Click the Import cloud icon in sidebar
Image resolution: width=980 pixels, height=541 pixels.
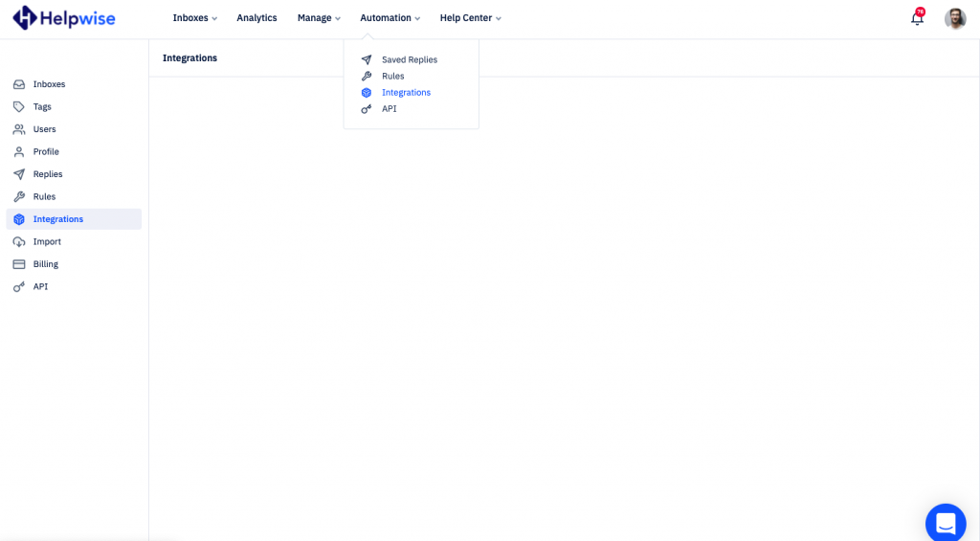click(x=19, y=242)
